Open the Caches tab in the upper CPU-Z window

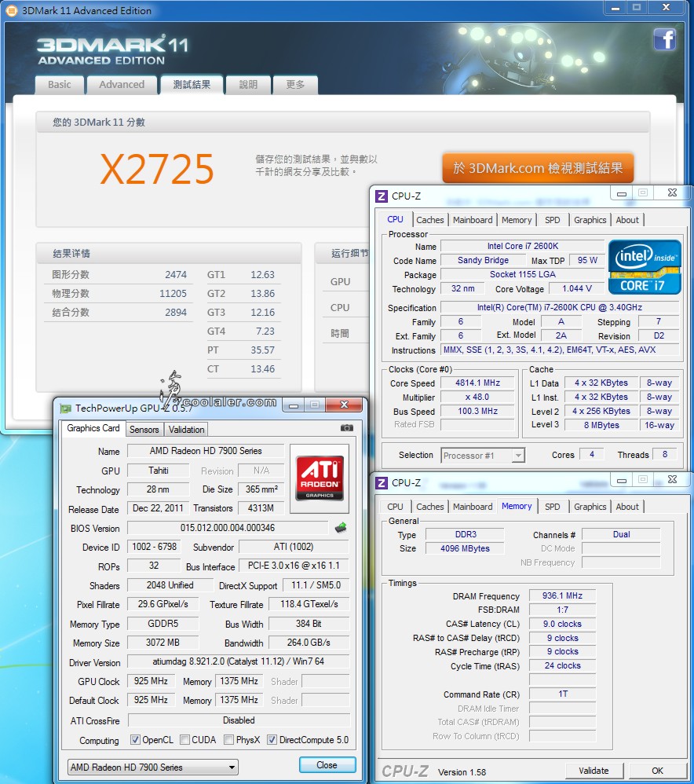[x=429, y=220]
